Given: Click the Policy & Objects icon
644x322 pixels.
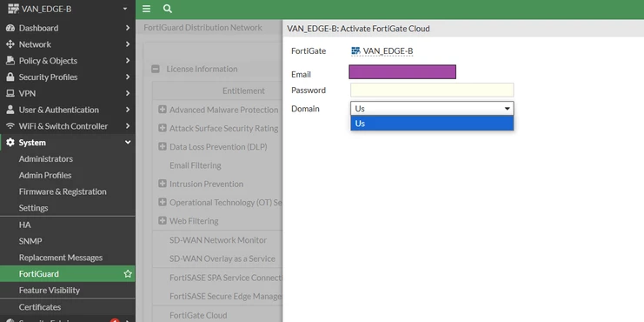Looking at the screenshot, I should pyautogui.click(x=10, y=61).
